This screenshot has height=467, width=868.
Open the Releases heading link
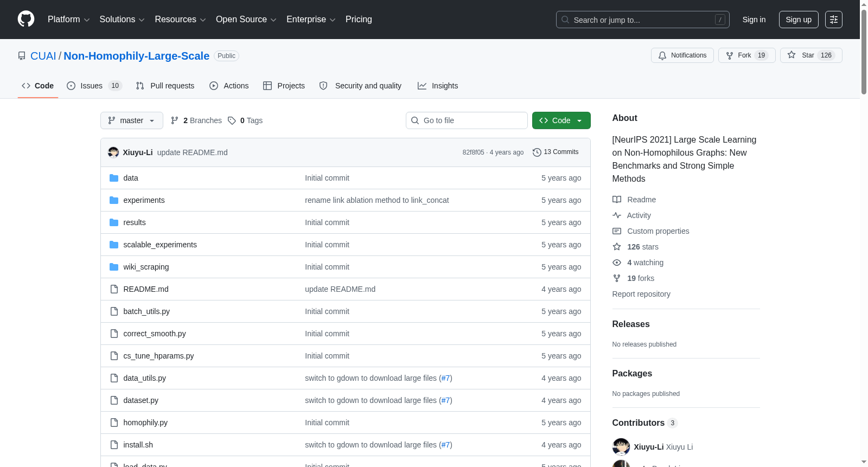pos(631,324)
